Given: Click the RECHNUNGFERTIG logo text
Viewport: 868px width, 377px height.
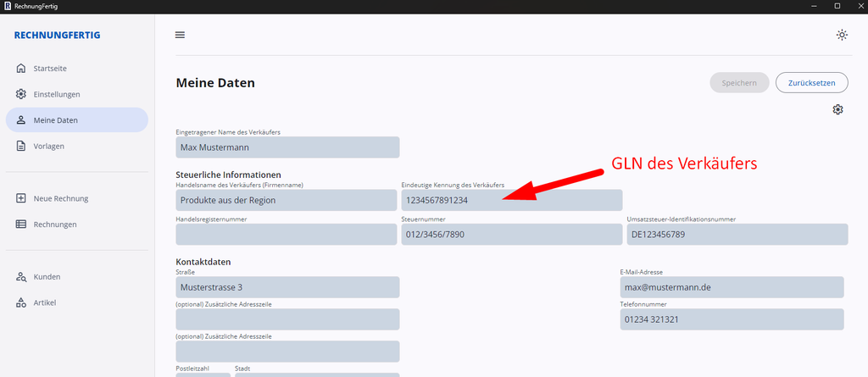Looking at the screenshot, I should [x=57, y=35].
